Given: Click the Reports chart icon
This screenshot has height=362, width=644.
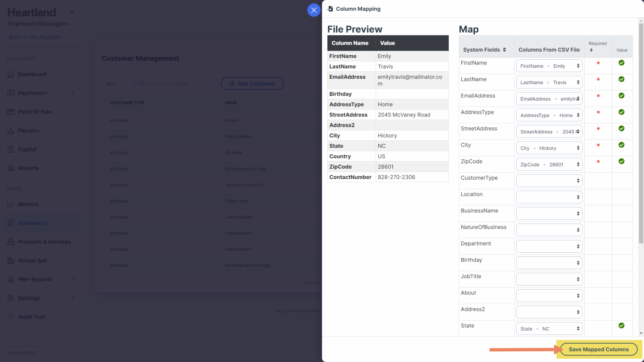Looking at the screenshot, I should 11,168.
